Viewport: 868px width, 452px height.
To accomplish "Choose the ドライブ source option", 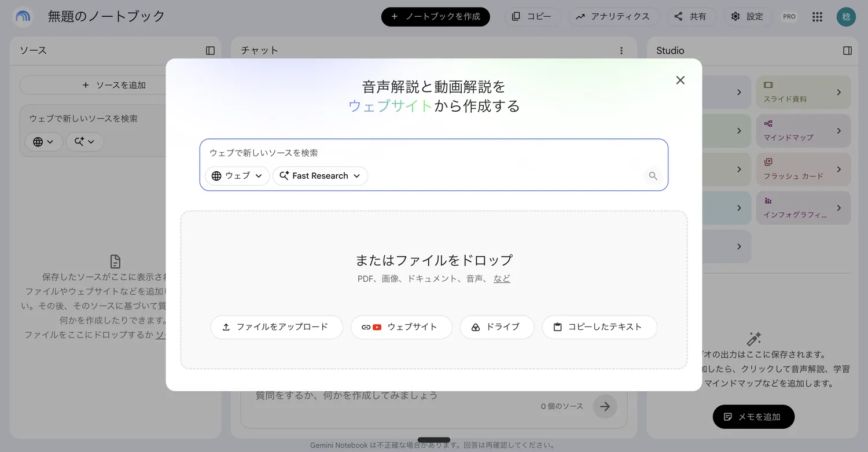I will (x=496, y=327).
